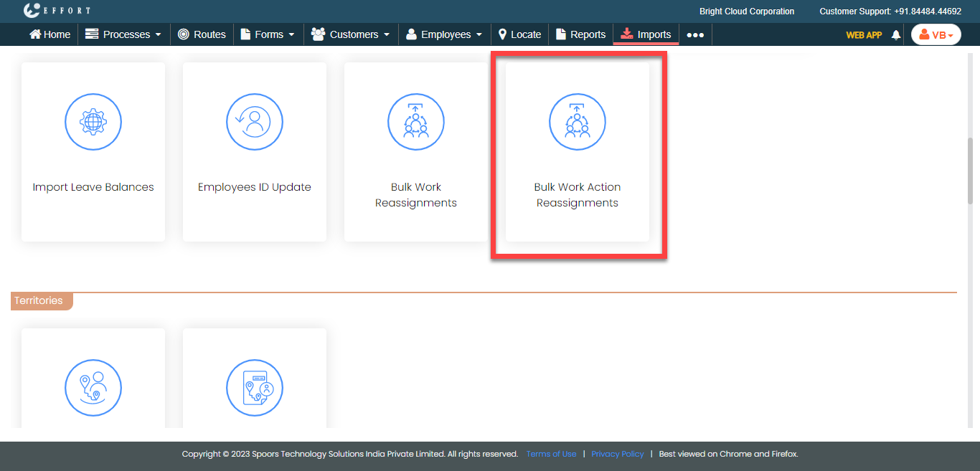Expand the Forms dropdown menu
This screenshot has width=980, height=471.
coord(268,34)
